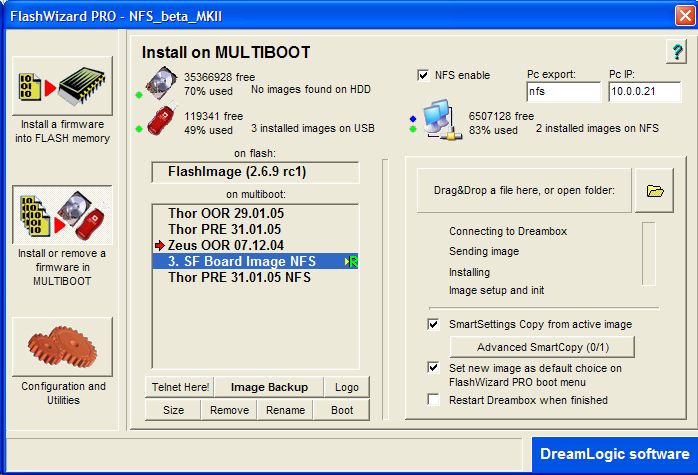This screenshot has height=475, width=698.
Task: Toggle the NFS enable checkbox
Action: pos(423,75)
